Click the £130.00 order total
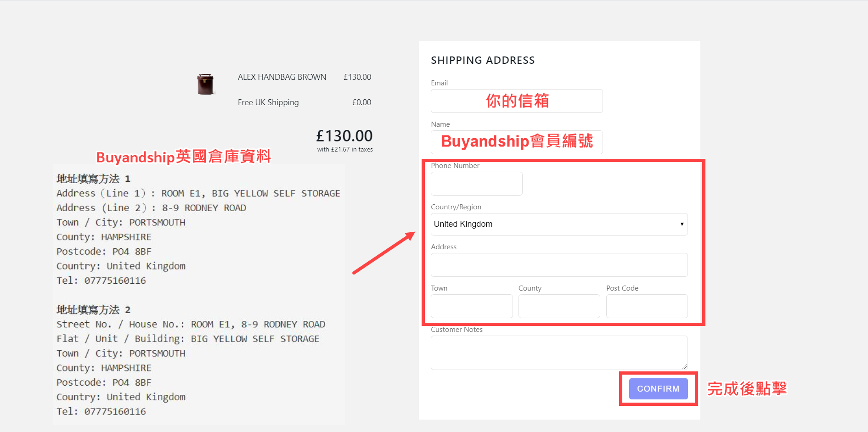This screenshot has height=432, width=868. pyautogui.click(x=344, y=136)
